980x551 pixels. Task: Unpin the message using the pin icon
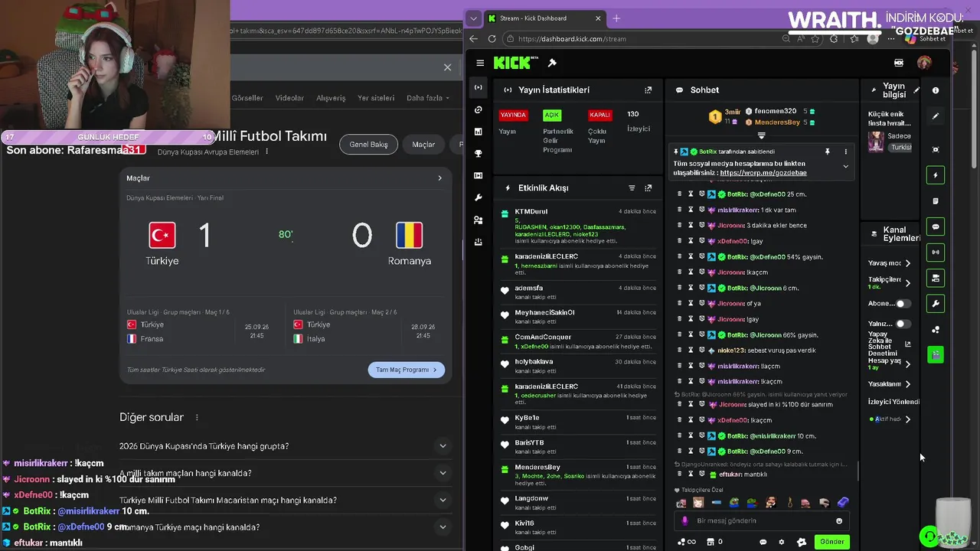[x=827, y=152]
